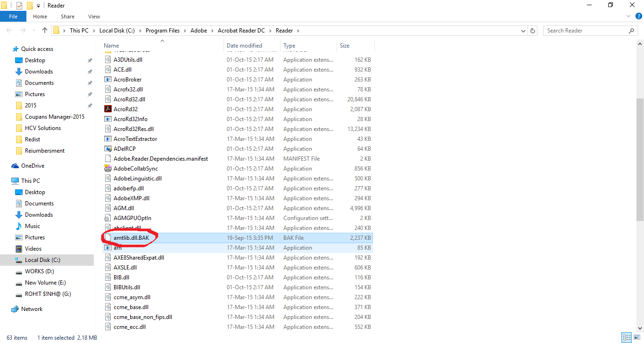Viewport: 644px width, 343px height.
Task: Expand the chevron after Local Disk (C:) breadcrumb
Action: tap(140, 31)
